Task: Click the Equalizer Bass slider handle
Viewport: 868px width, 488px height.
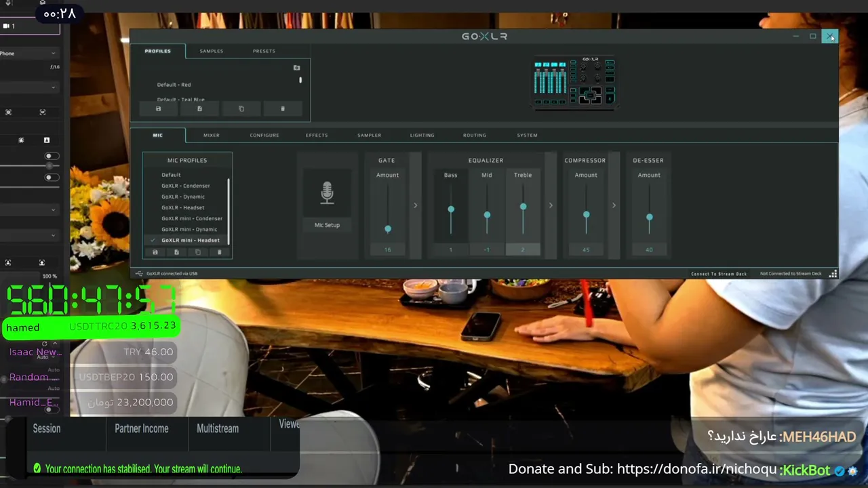Action: pos(451,209)
